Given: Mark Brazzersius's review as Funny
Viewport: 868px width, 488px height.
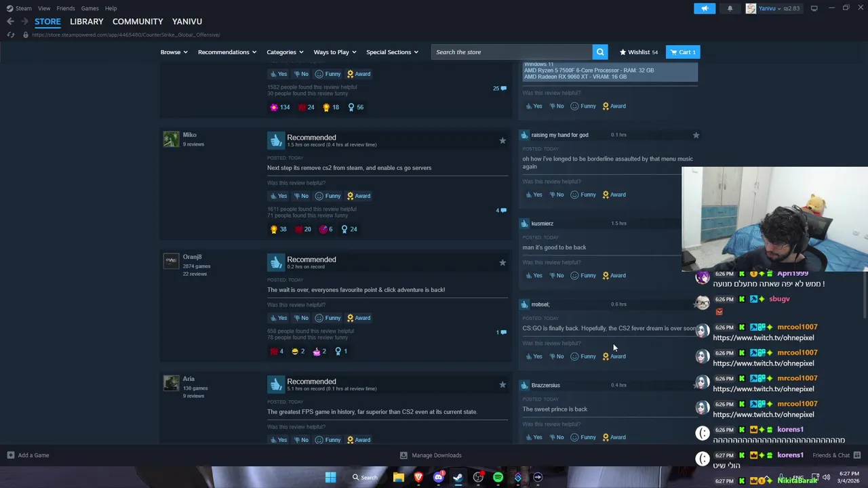Looking at the screenshot, I should 583,437.
